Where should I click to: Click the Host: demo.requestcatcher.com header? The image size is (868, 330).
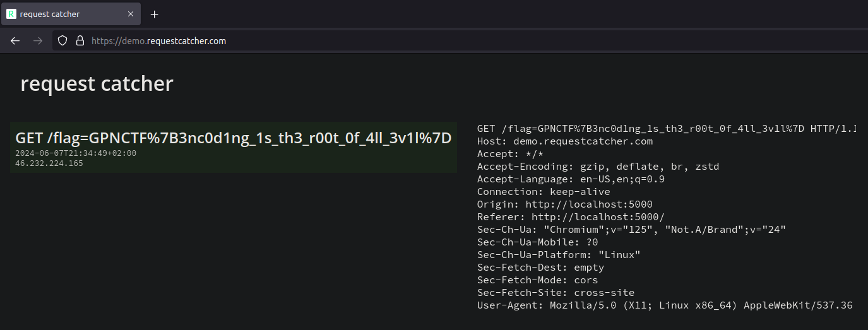coord(565,141)
